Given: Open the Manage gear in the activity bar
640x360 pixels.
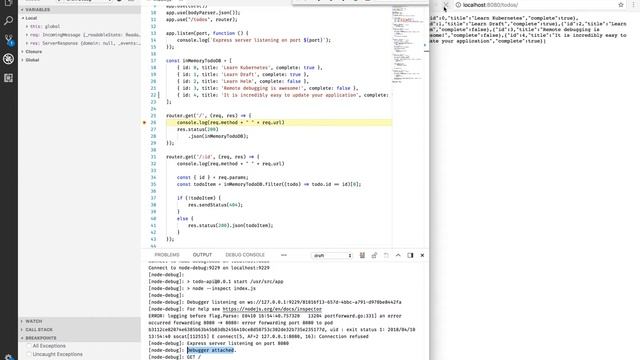Looking at the screenshot, I should [8, 357].
